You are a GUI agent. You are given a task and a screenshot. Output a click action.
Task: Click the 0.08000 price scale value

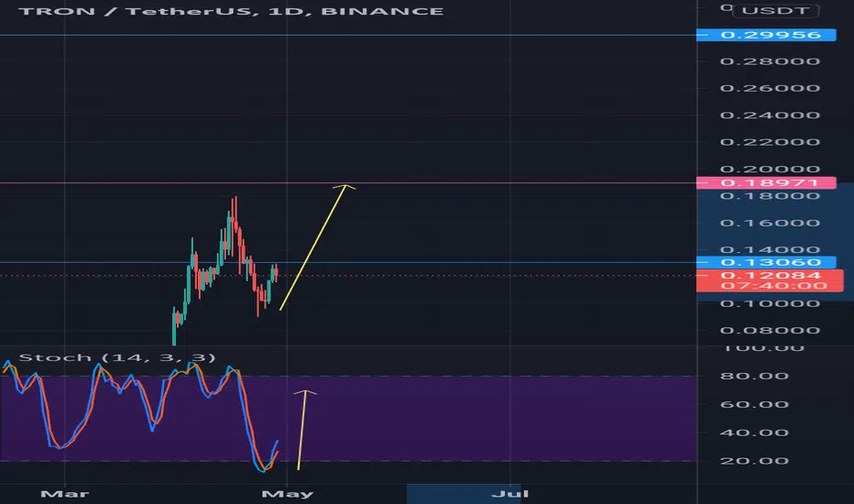770,330
